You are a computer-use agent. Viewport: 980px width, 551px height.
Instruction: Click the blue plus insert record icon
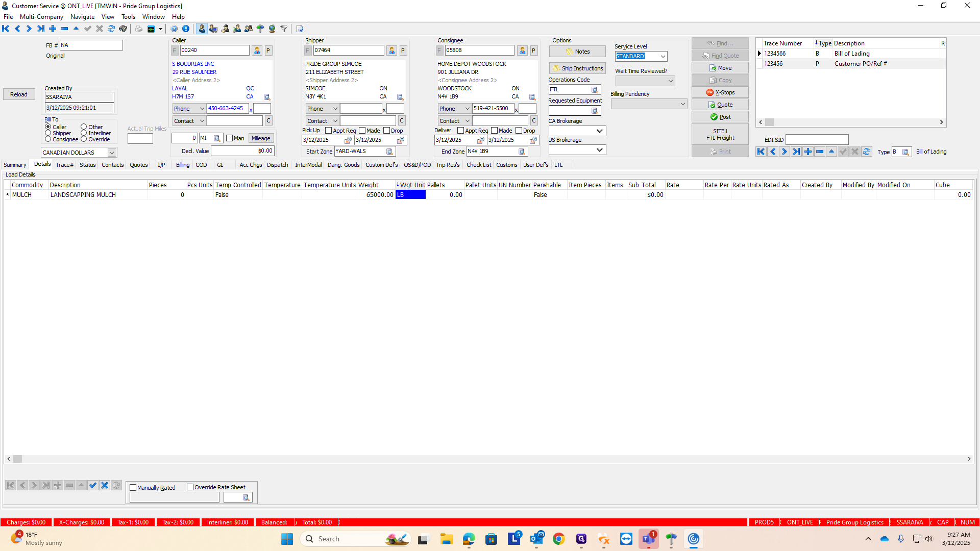53,29
